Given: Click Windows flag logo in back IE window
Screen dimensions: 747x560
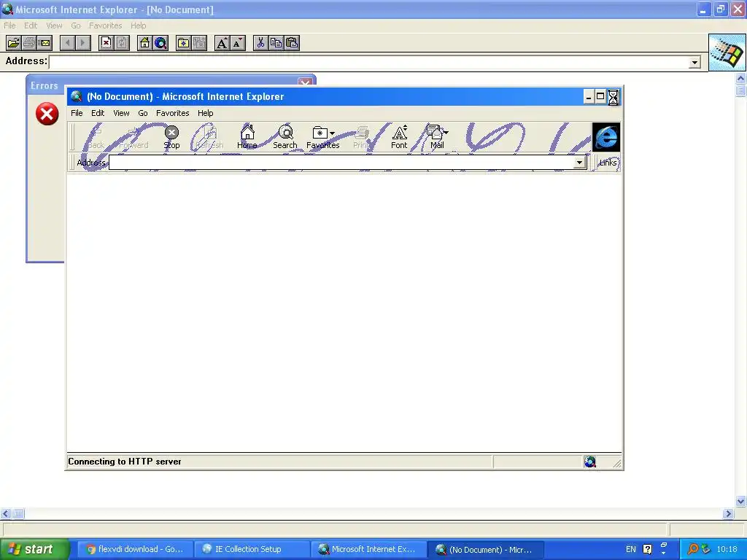Looking at the screenshot, I should click(x=727, y=52).
